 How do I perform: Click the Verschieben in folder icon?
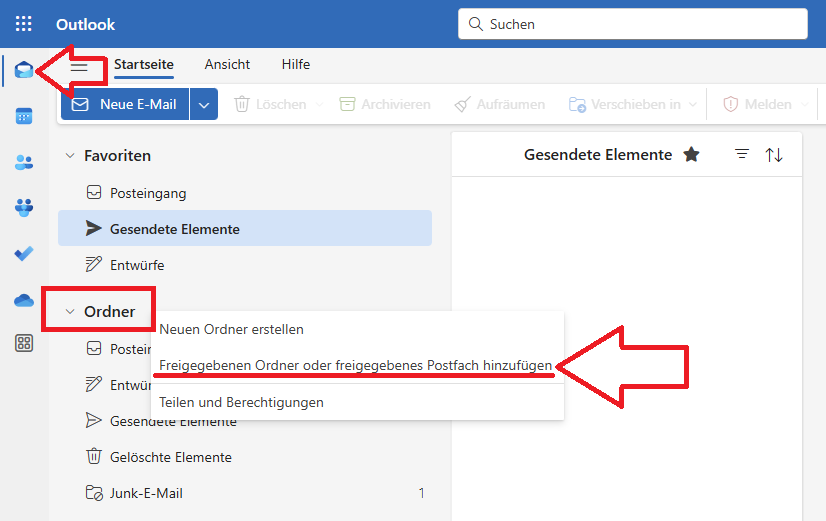(577, 104)
